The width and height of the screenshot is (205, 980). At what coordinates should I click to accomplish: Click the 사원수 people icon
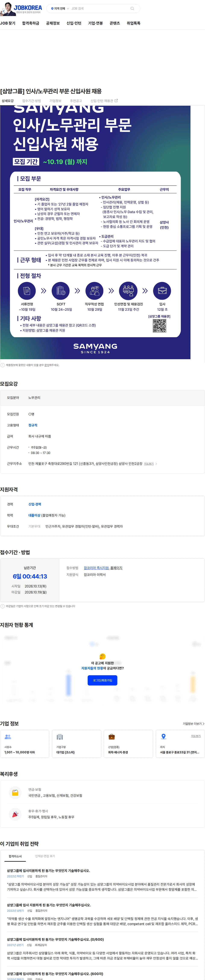click(8, 737)
